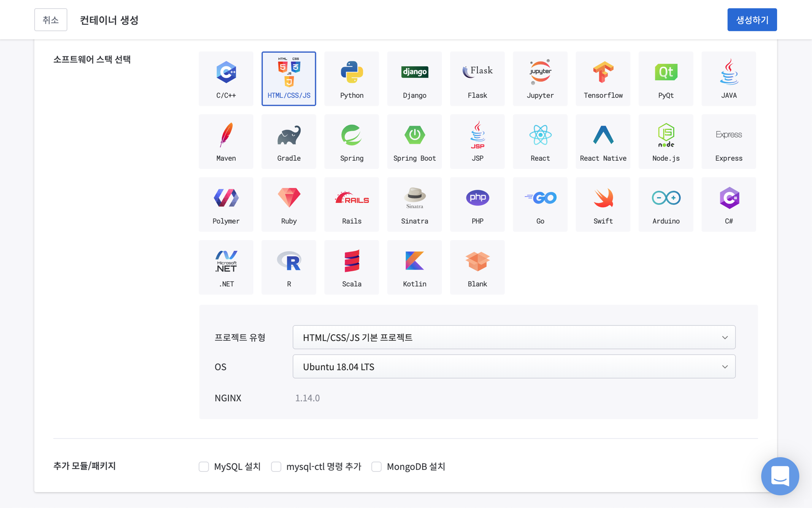The width and height of the screenshot is (812, 508).
Task: Choose the Express stack tile
Action: pyautogui.click(x=729, y=142)
